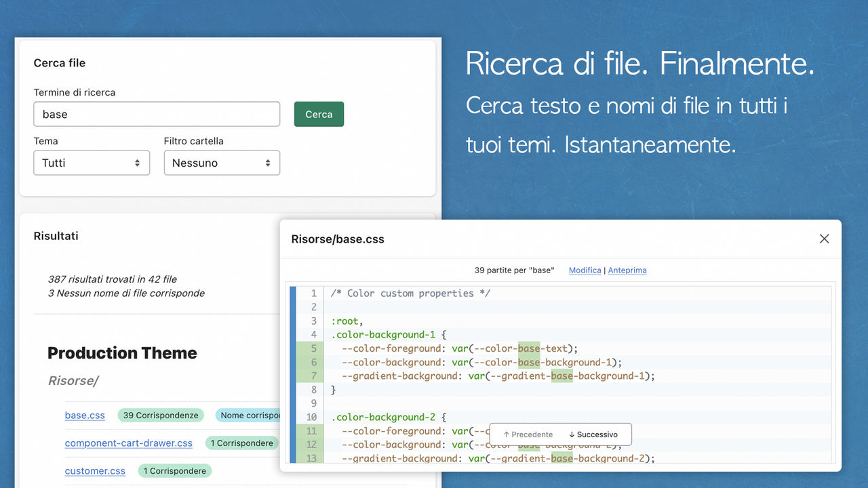Click the Risultati panel heading
This screenshot has height=488, width=868.
(x=56, y=236)
